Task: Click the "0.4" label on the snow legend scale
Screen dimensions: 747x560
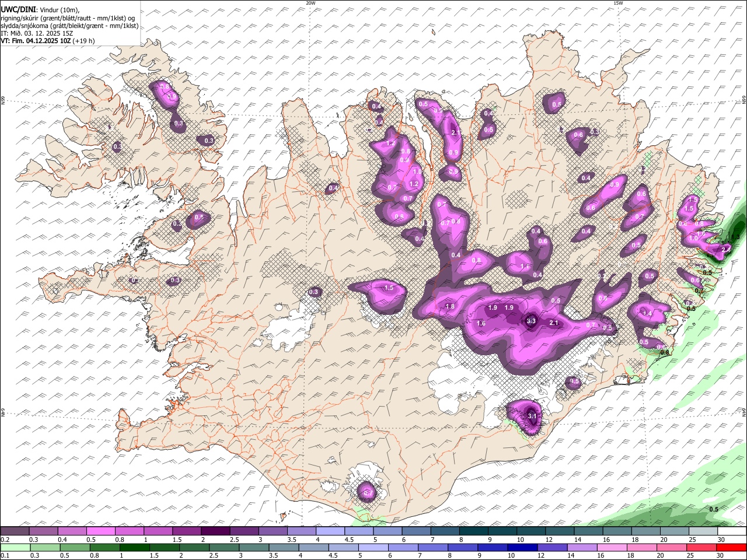Action: click(x=61, y=540)
